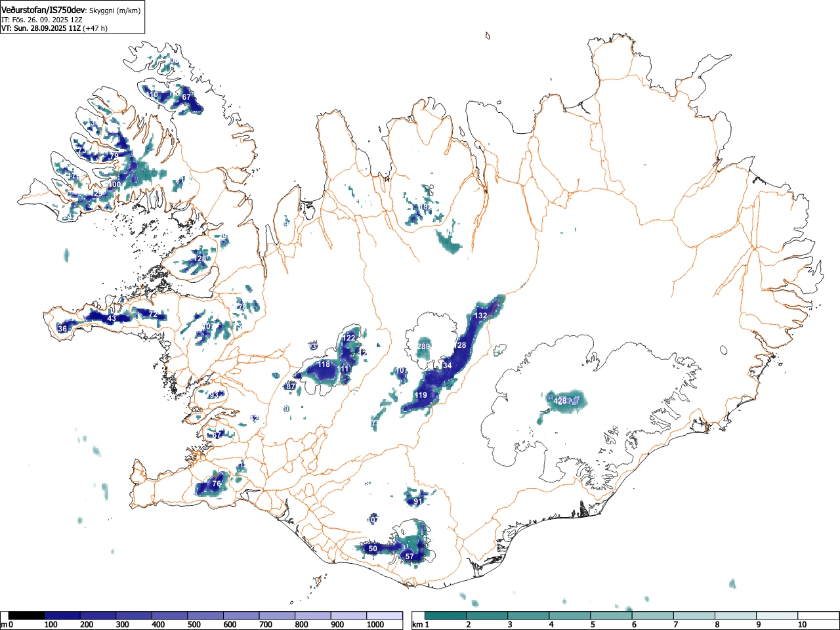Click the map value 50 in the south

(x=373, y=549)
